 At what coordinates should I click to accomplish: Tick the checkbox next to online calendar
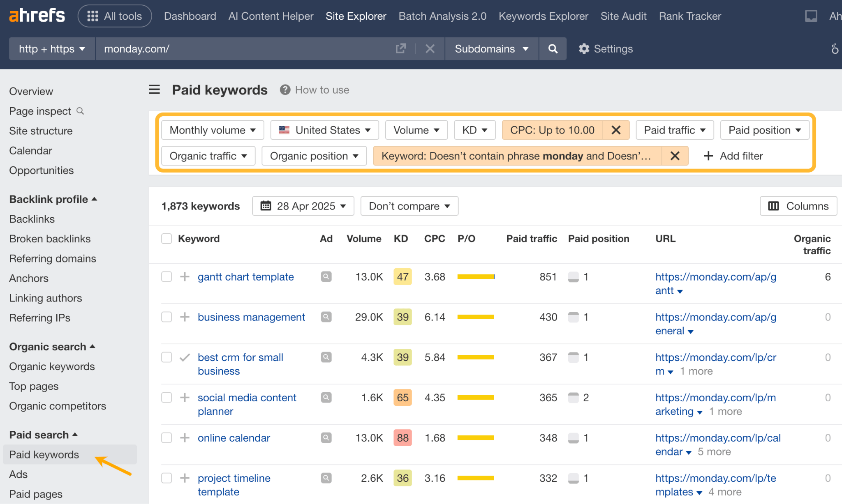tap(167, 437)
